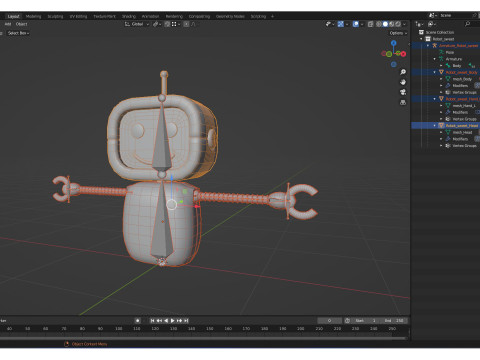480x360 pixels.
Task: Play animation in reverse
Action: [166, 321]
